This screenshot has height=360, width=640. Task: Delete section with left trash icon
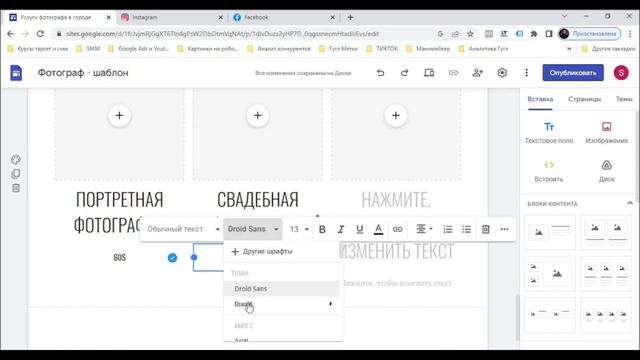(16, 188)
